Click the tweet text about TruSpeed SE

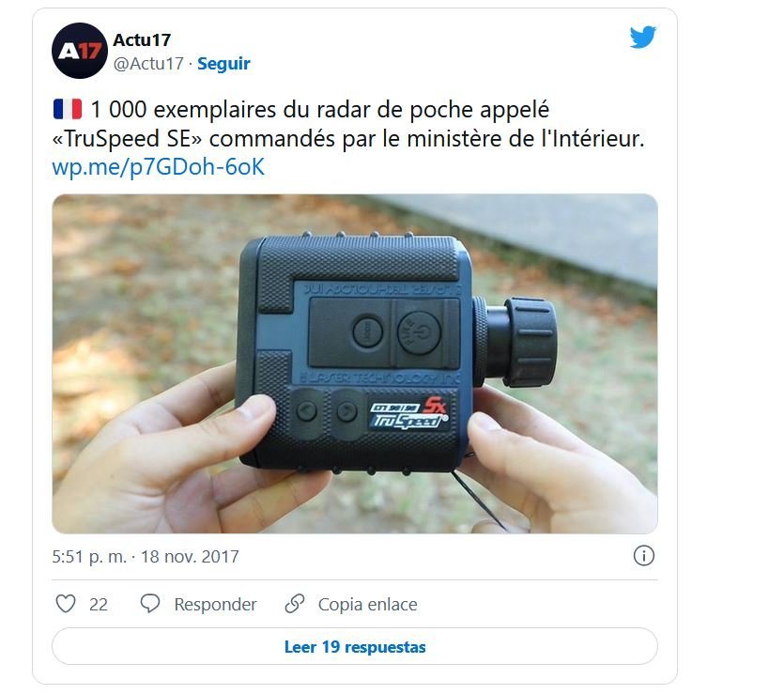348,124
